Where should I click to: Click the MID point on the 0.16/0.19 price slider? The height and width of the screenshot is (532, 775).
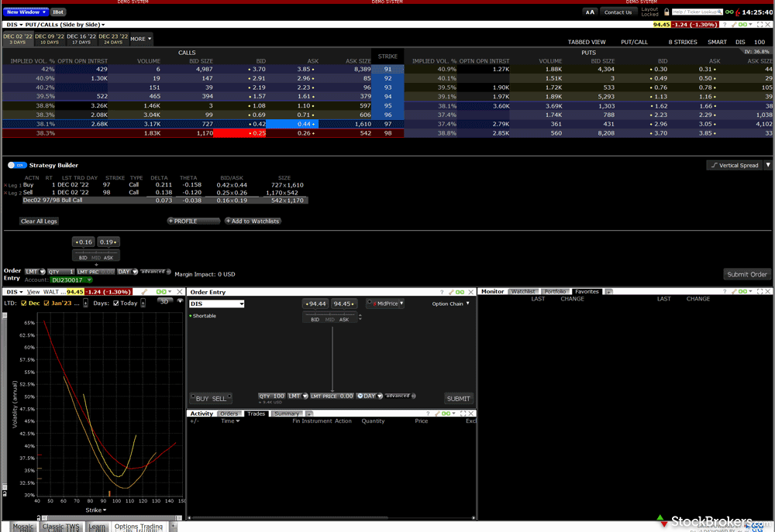coord(96,257)
